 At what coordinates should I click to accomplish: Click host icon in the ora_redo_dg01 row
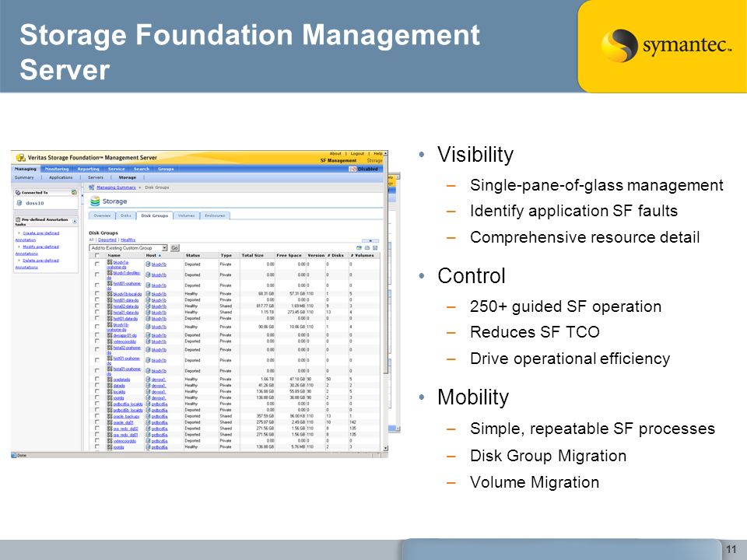coord(148,435)
